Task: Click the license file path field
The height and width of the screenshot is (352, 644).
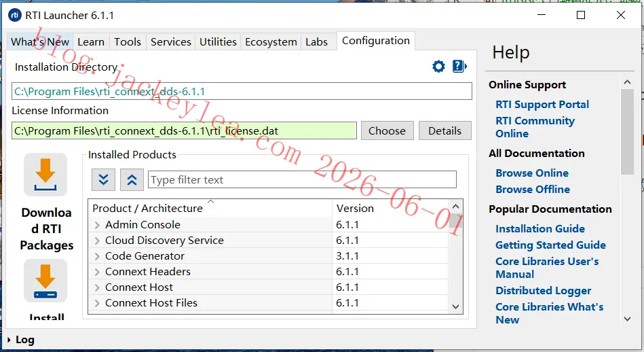Action: (184, 130)
